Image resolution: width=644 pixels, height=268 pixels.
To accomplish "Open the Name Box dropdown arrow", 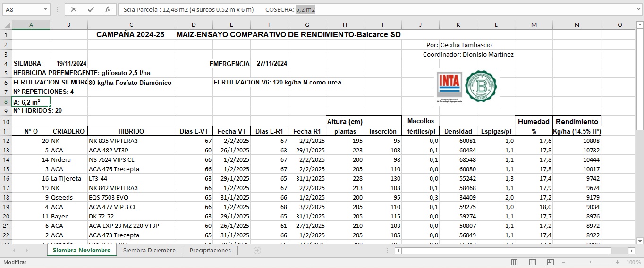I will (45, 9).
